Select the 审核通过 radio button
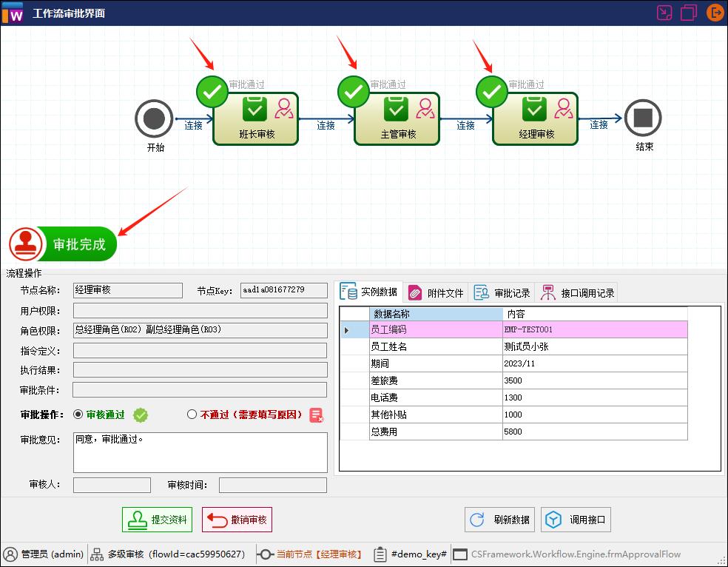The height and width of the screenshot is (567, 728). click(77, 415)
